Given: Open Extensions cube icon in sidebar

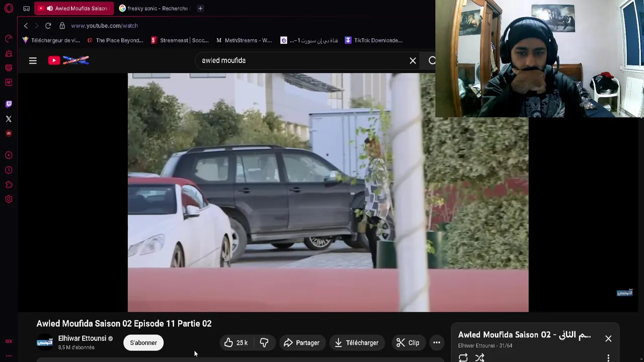Looking at the screenshot, I should click(9, 185).
